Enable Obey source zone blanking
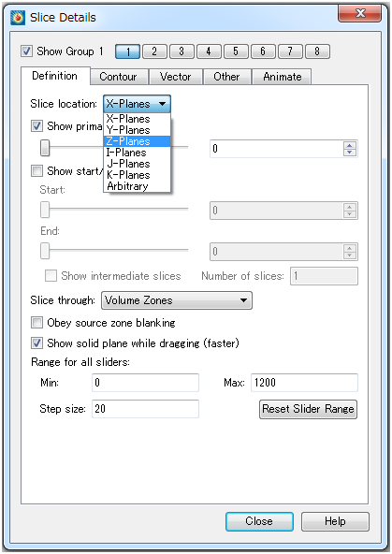The height and width of the screenshot is (554, 392). pyautogui.click(x=36, y=323)
